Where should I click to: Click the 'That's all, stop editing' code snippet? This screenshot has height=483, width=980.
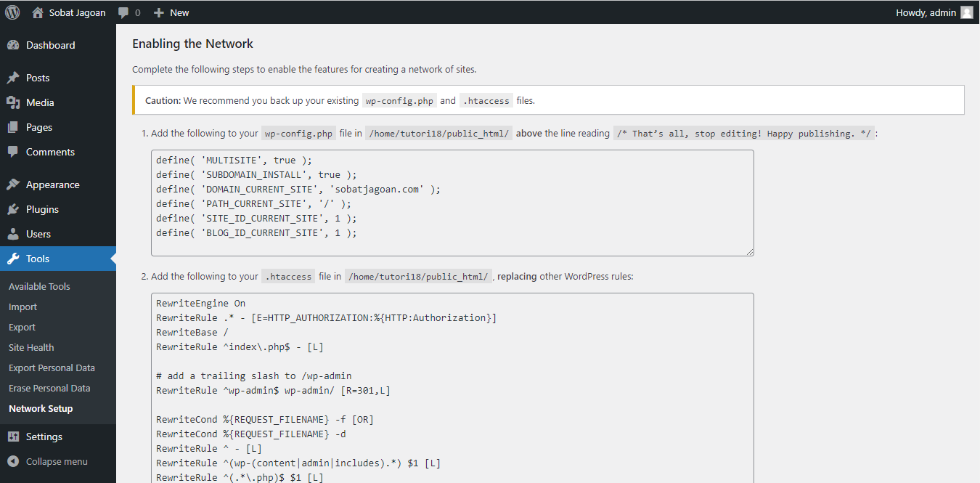743,134
